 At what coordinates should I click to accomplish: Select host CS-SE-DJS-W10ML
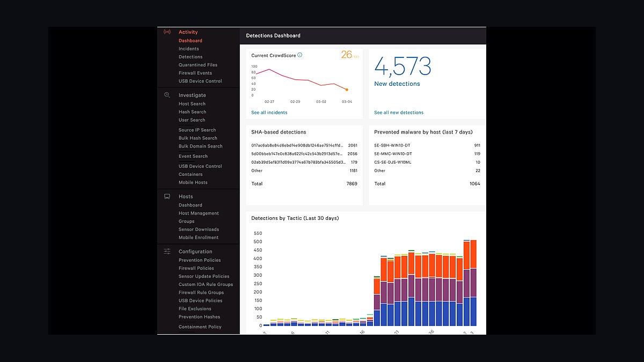point(393,162)
